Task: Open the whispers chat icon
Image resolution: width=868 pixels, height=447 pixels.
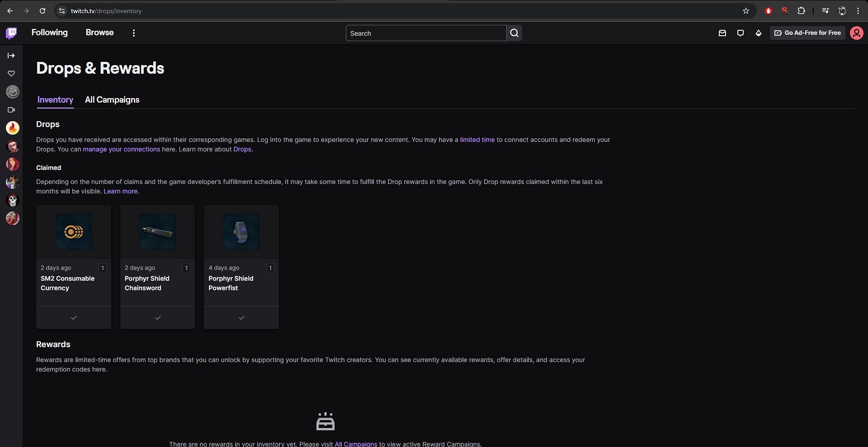Action: pyautogui.click(x=740, y=33)
